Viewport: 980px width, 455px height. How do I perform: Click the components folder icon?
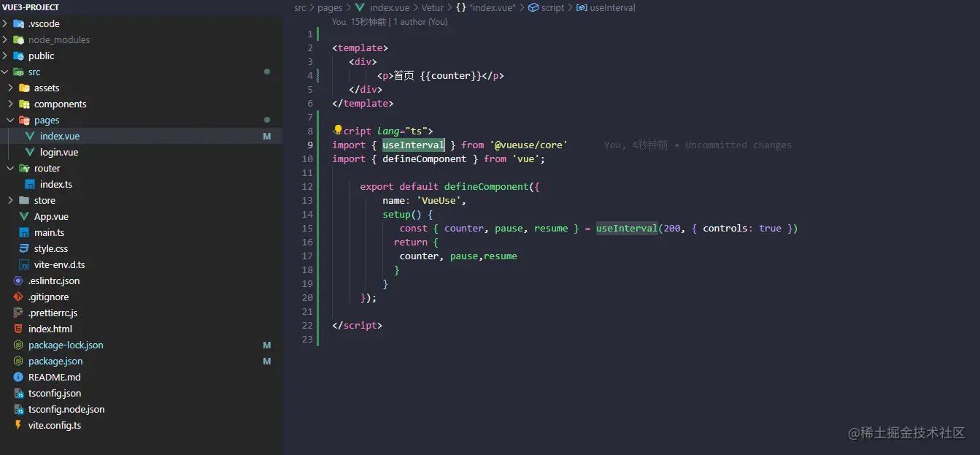24,104
